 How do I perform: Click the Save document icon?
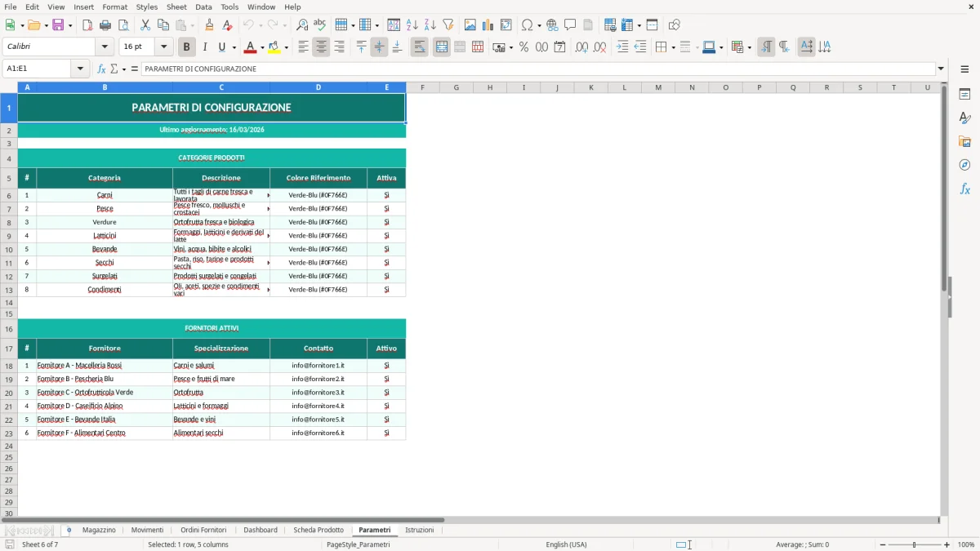point(59,25)
